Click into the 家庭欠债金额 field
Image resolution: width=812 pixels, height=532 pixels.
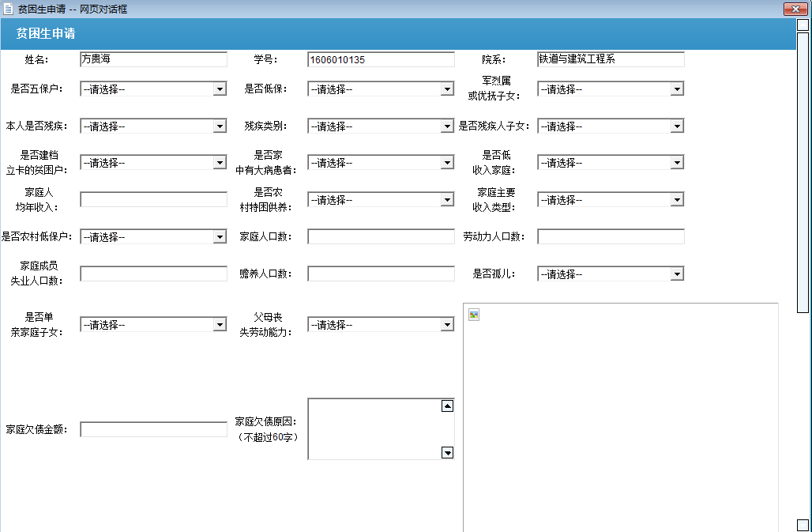[153, 429]
